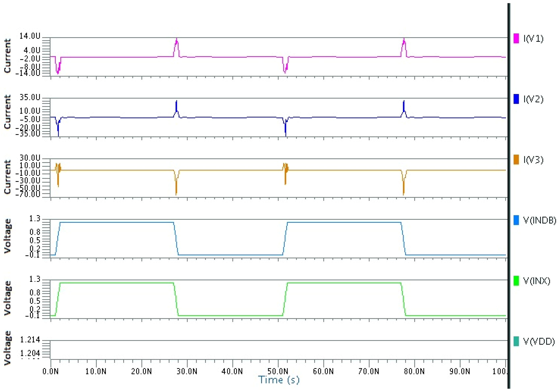Click the 50.0N tick on time axis
Image resolution: width=559 pixels, height=392 pixels.
point(278,371)
